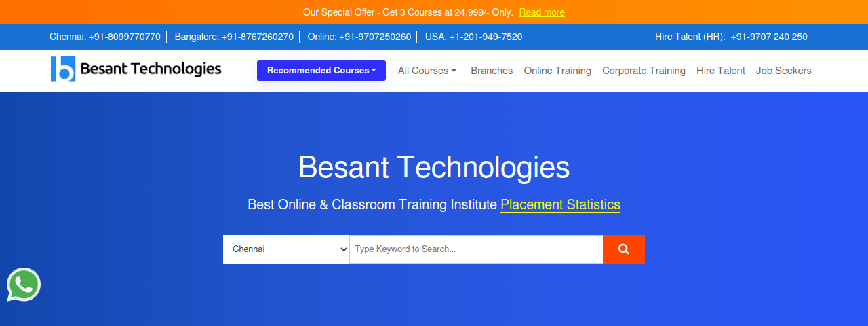Open Corporate Training menu item

coord(644,71)
